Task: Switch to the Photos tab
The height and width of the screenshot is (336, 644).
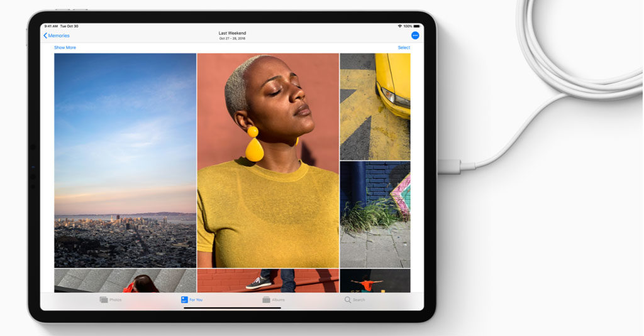Action: tap(111, 300)
